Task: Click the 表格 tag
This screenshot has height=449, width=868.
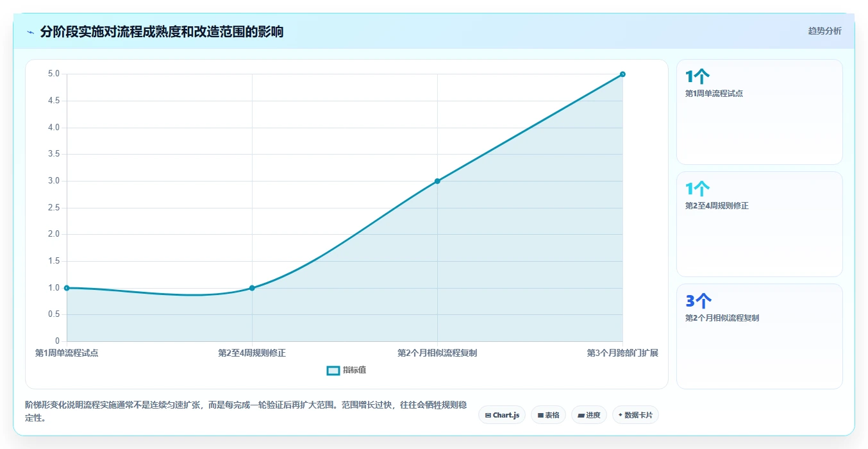Action: click(548, 415)
